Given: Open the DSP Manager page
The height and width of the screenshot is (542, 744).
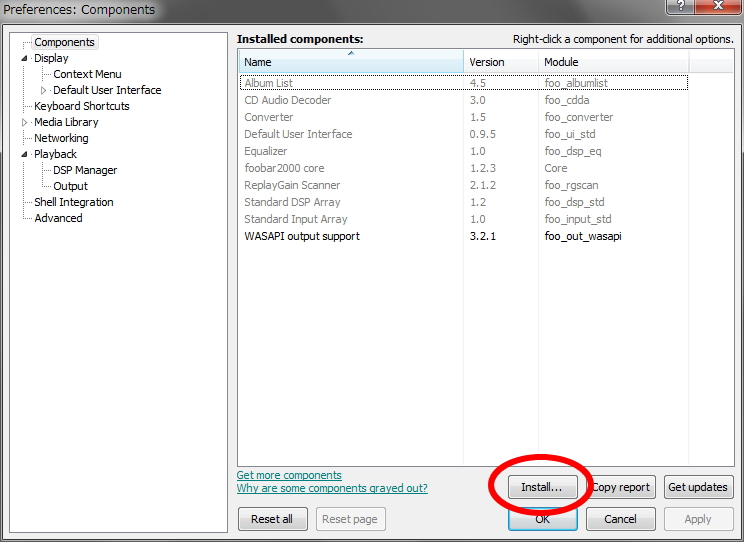Looking at the screenshot, I should pos(85,170).
